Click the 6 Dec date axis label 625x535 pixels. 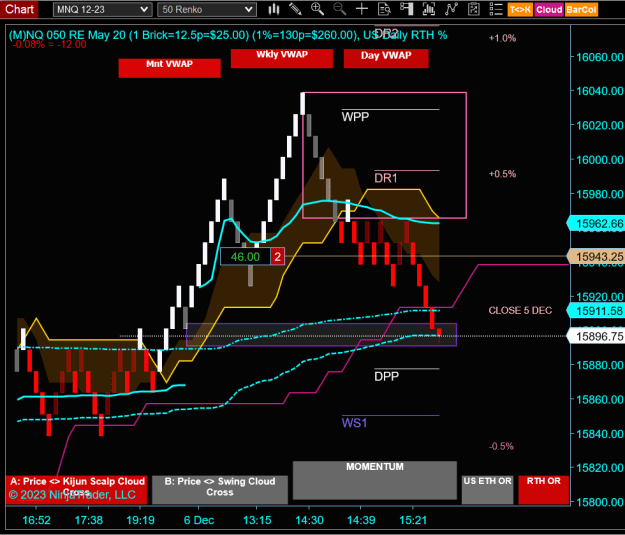[x=199, y=520]
